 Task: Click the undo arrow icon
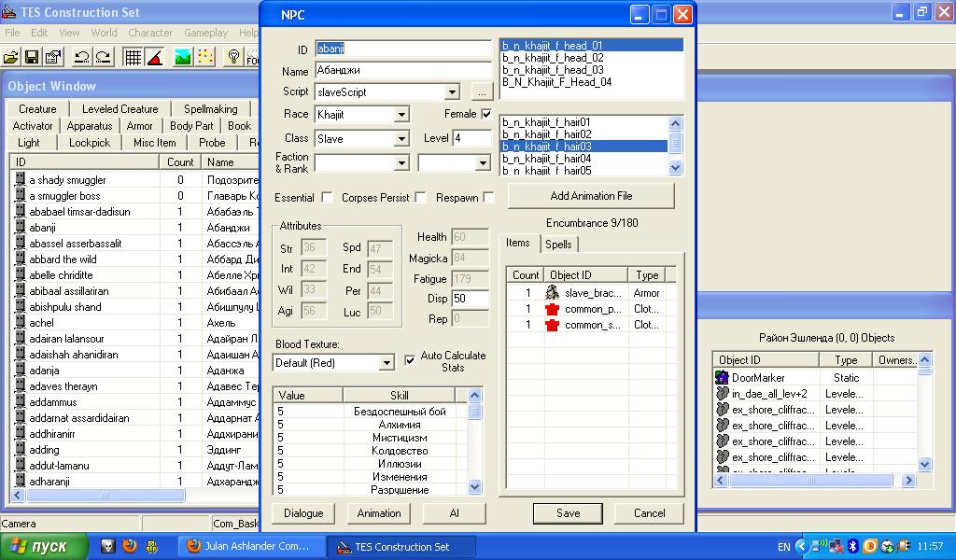(x=81, y=57)
